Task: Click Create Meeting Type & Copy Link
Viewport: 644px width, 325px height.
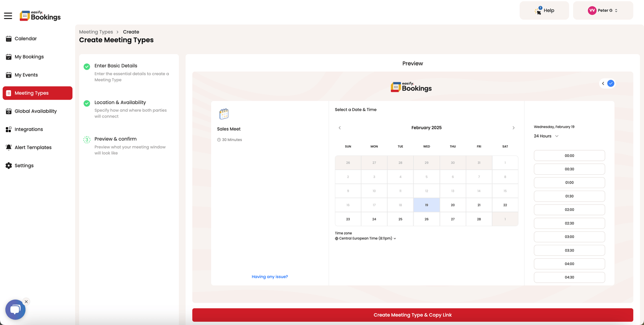Action: [413, 315]
